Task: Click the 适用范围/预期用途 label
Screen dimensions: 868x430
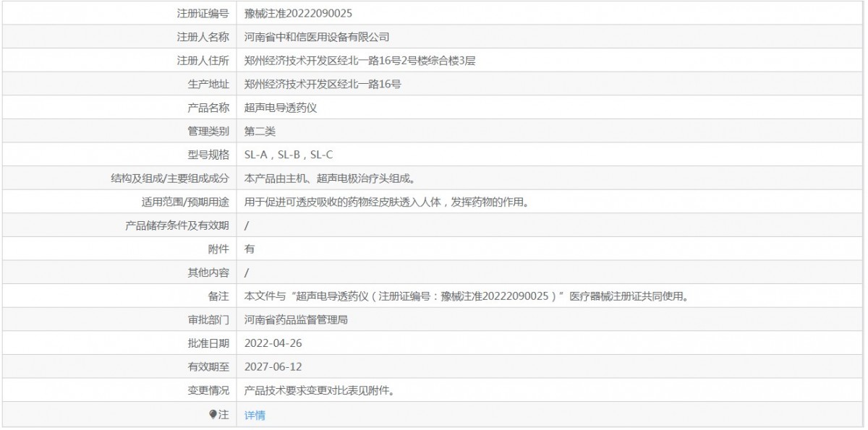Action: click(185, 202)
